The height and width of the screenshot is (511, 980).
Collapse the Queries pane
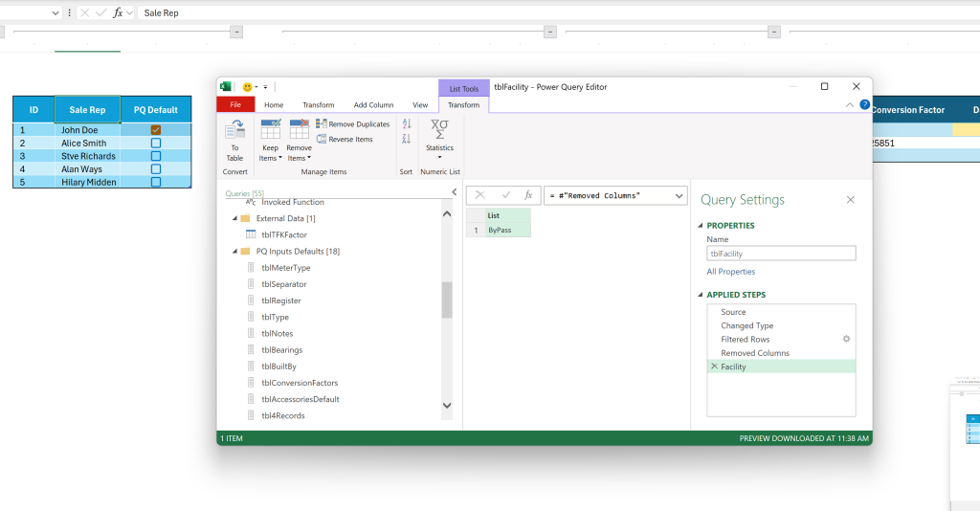coord(454,192)
